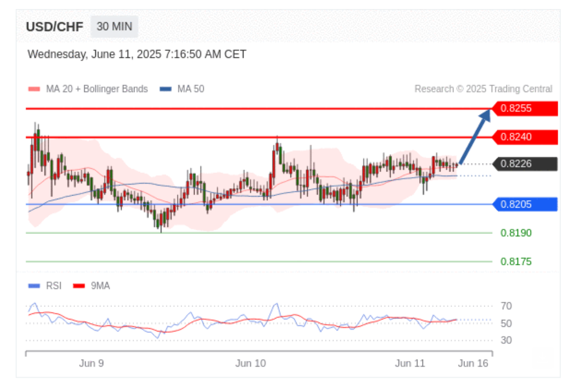Click the MA 20 + Bollinger Bands legend swatch
Screen dimensions: 576x392
pos(34,89)
